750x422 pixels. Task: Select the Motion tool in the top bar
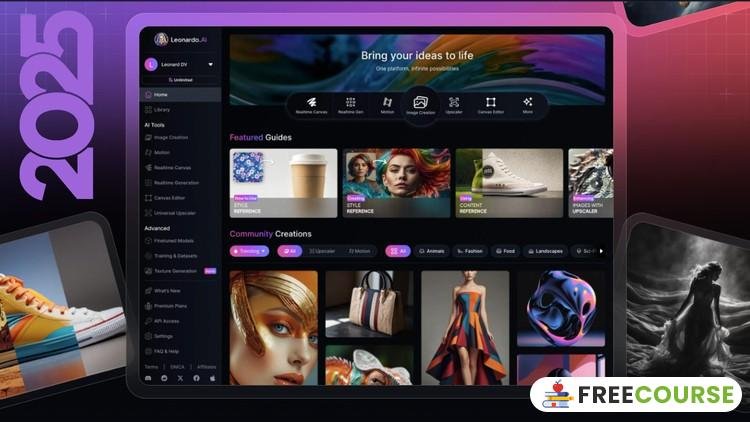pyautogui.click(x=387, y=105)
